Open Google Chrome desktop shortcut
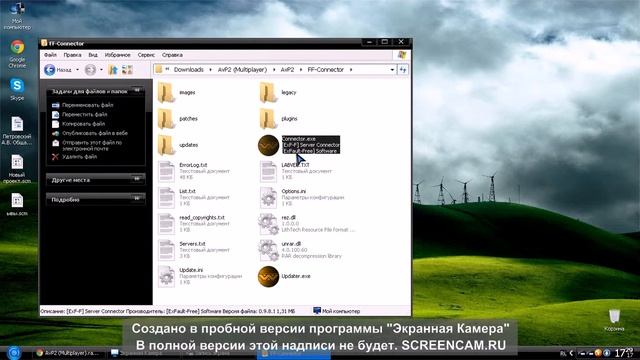The width and height of the screenshot is (640, 360). coord(17,53)
